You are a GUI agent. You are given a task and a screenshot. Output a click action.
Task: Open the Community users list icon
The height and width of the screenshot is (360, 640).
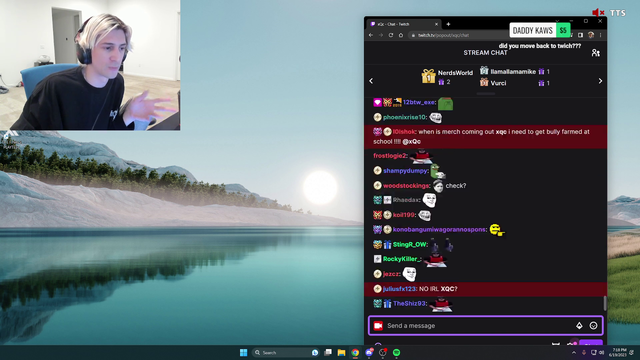click(x=596, y=53)
